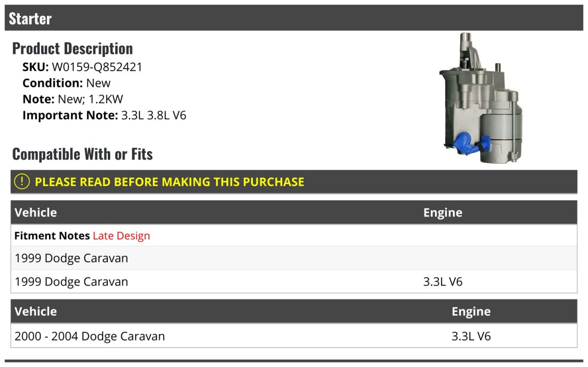
Task: Click the Vehicle column header in the first table
Action: click(36, 212)
